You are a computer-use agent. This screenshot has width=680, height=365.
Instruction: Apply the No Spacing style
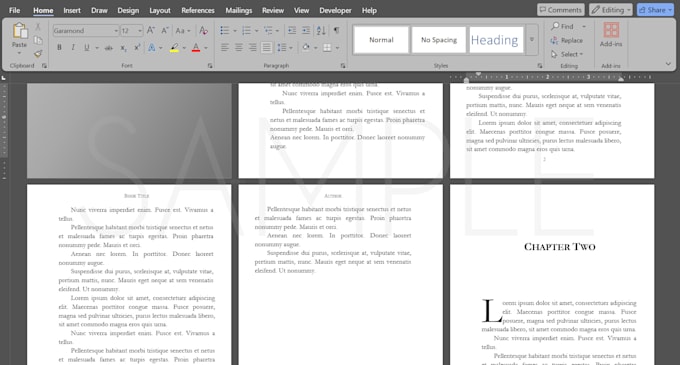click(x=439, y=40)
